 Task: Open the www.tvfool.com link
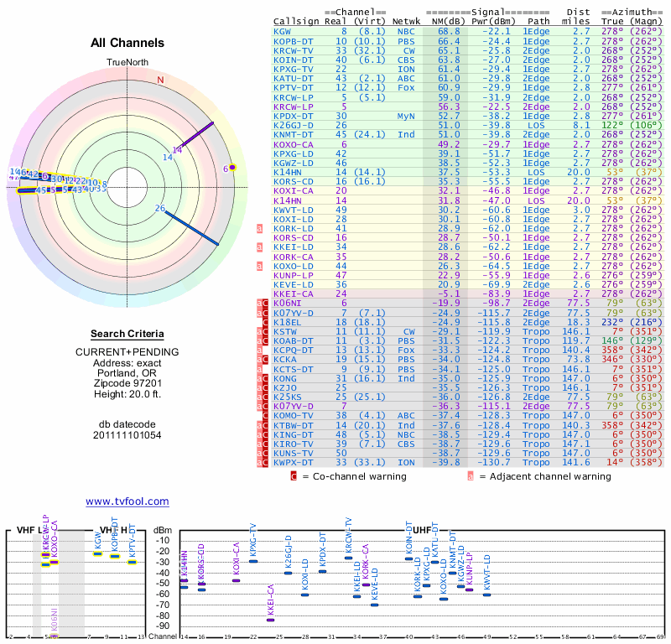tap(127, 501)
